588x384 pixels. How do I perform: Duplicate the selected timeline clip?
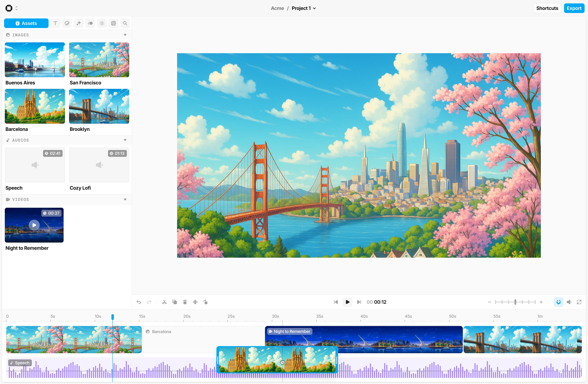tap(175, 302)
